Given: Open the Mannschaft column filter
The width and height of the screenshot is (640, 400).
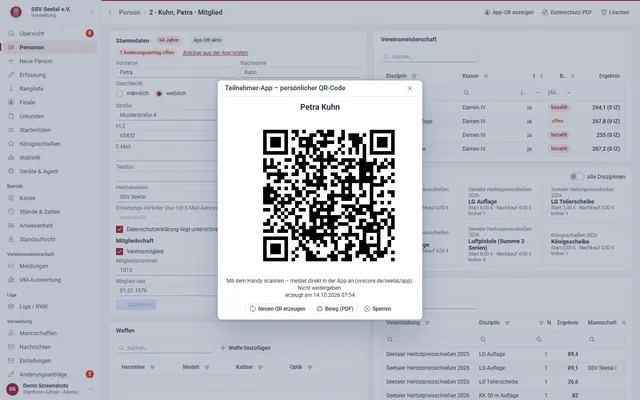Looking at the screenshot, I should [x=623, y=323].
